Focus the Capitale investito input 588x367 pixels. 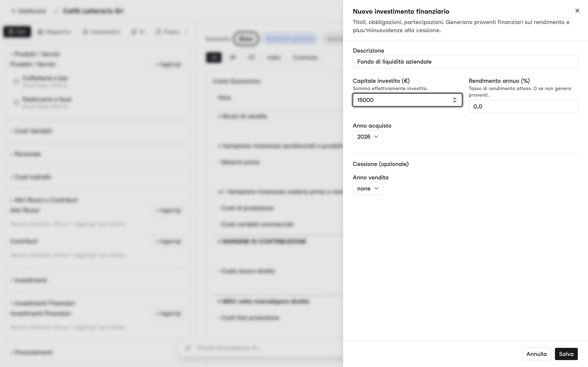(407, 100)
